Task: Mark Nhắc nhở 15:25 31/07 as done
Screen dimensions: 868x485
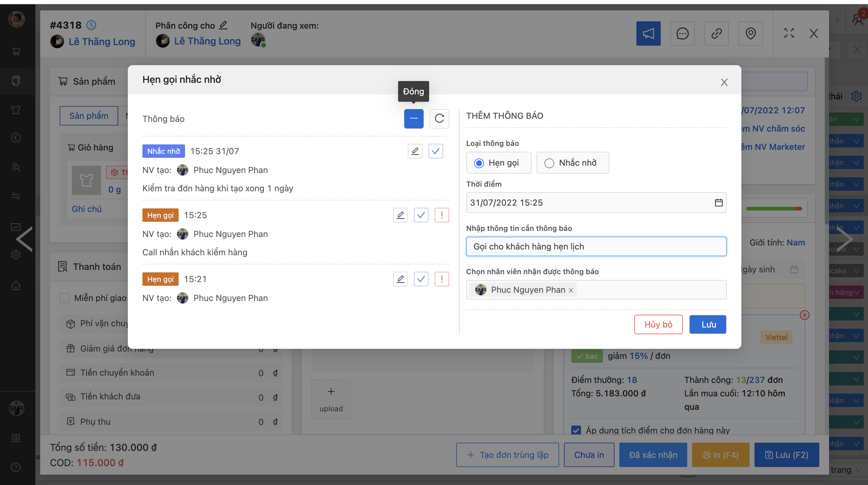Action: [x=435, y=151]
